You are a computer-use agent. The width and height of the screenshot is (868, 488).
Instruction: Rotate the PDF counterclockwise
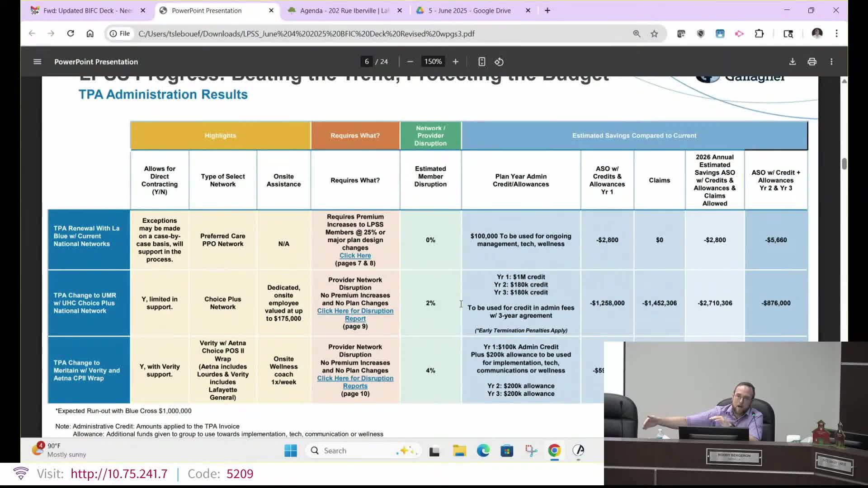[x=499, y=62]
